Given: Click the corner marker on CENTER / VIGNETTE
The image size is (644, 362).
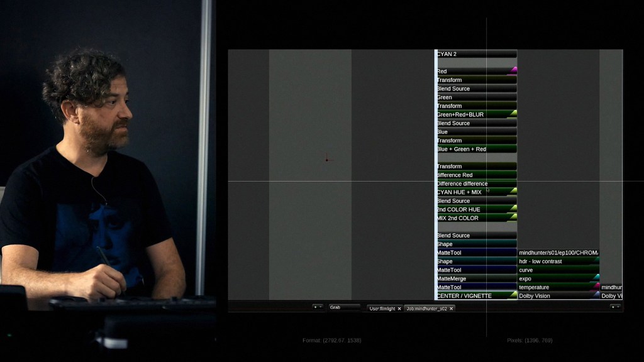Looking at the screenshot, I should [x=513, y=294].
